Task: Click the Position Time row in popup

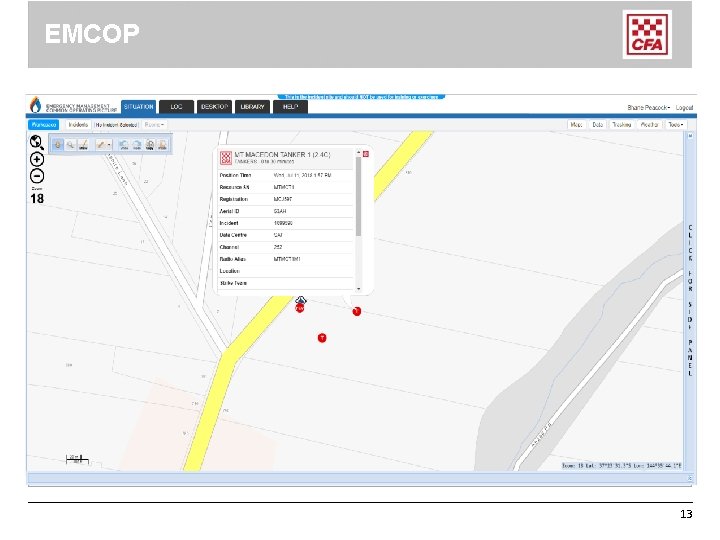Action: pos(286,175)
